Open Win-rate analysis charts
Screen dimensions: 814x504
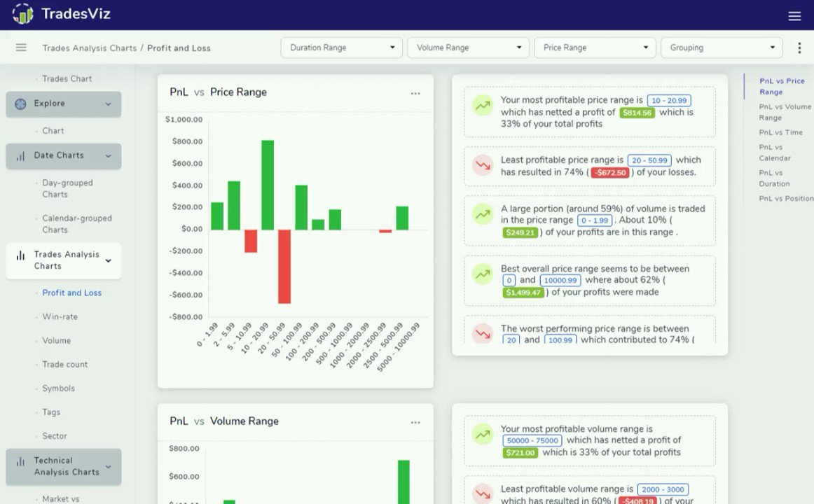[x=60, y=317]
